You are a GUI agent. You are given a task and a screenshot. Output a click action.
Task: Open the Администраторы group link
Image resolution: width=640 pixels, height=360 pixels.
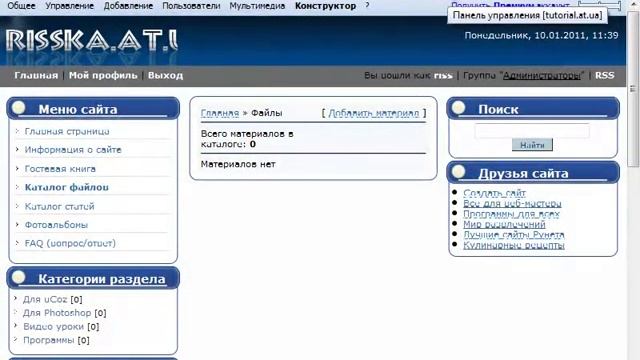(542, 76)
